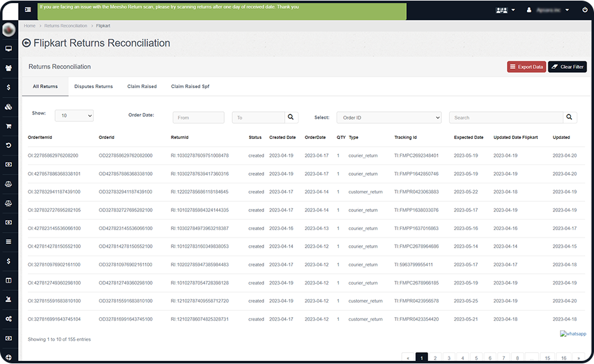Open the Show entries count dropdown
The image size is (594, 364).
pos(74,116)
